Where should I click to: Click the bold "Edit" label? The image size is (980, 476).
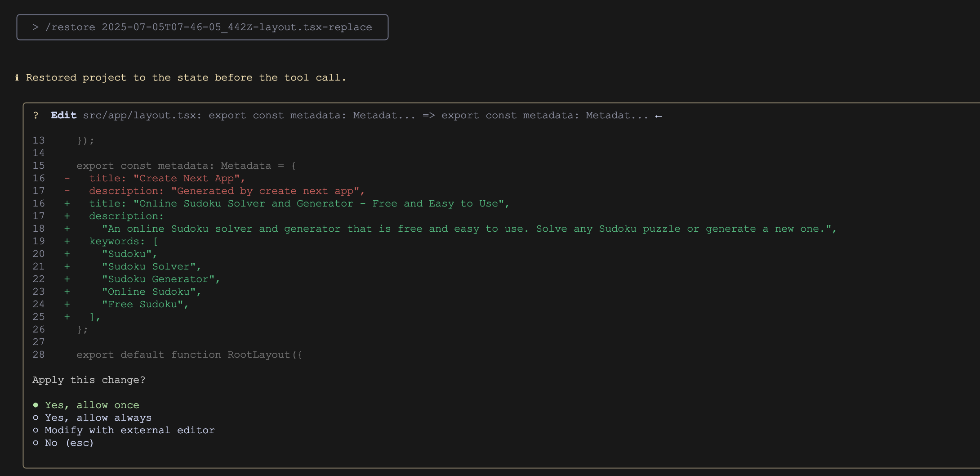point(64,116)
